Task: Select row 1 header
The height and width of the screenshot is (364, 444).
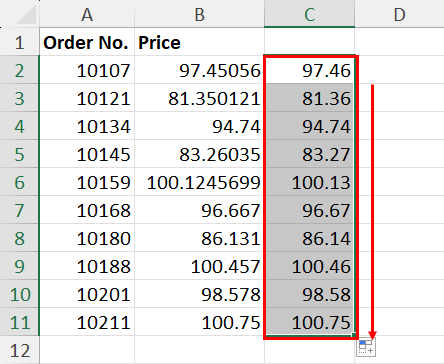Action: point(19,42)
